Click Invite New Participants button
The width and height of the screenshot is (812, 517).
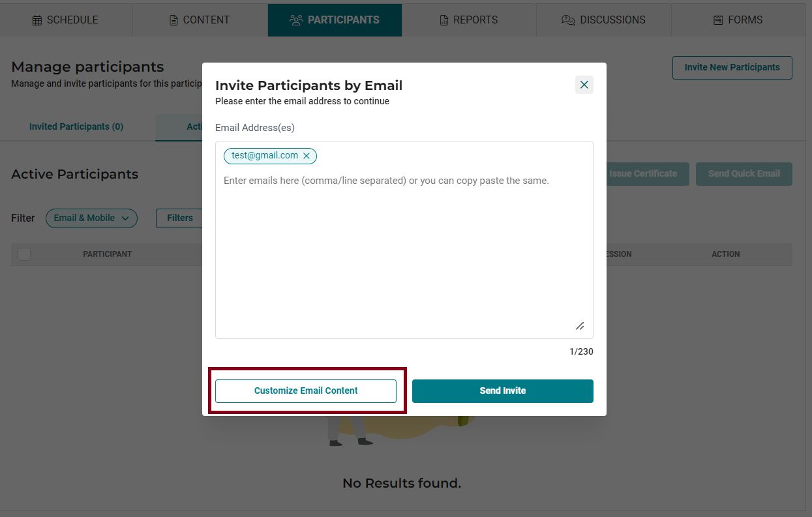732,68
